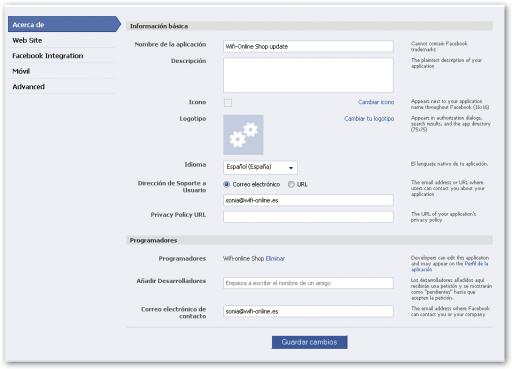The height and width of the screenshot is (369, 512).
Task: Click the Nombre de la aplicación field
Action: (x=308, y=46)
